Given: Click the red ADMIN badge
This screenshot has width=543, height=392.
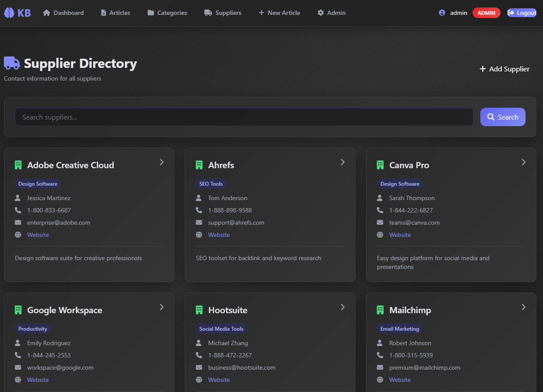Looking at the screenshot, I should coord(487,13).
